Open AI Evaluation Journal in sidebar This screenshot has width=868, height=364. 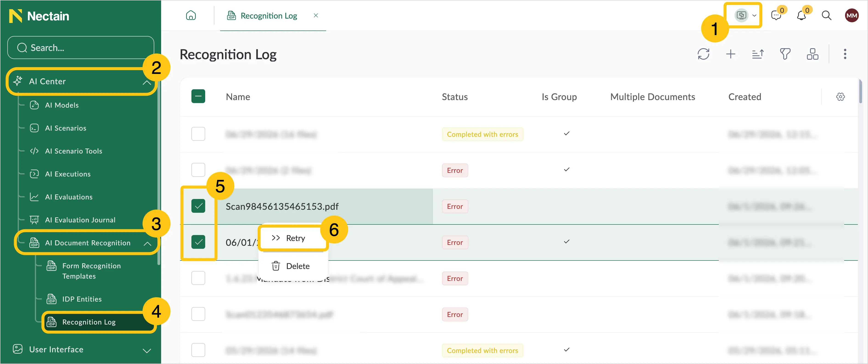tap(80, 220)
